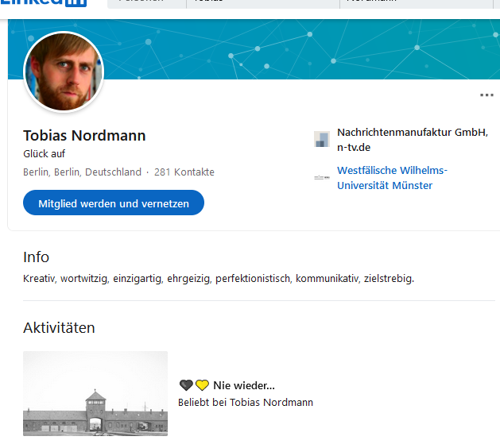500x448 pixels.
Task: Click the Kreativ, wortwitzig info description
Action: pyautogui.click(x=219, y=279)
